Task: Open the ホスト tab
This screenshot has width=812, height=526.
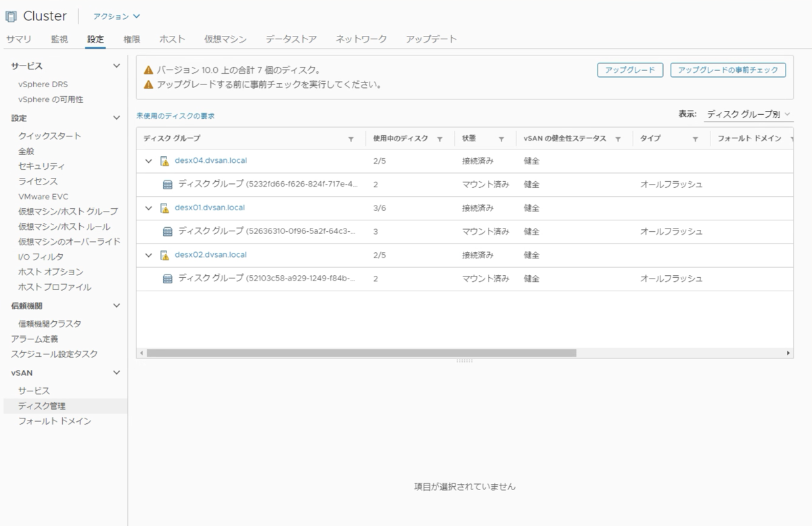Action: coord(172,39)
